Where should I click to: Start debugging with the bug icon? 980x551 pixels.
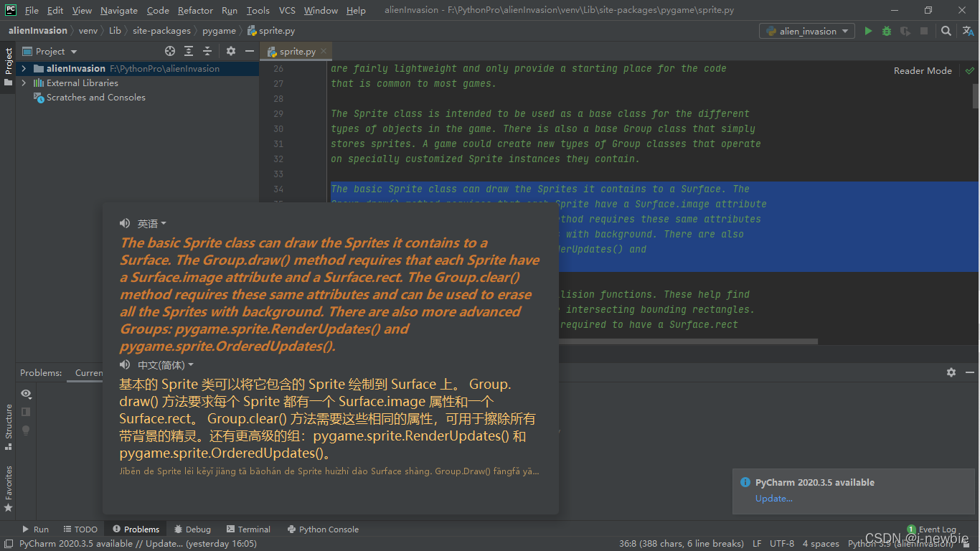(x=887, y=31)
